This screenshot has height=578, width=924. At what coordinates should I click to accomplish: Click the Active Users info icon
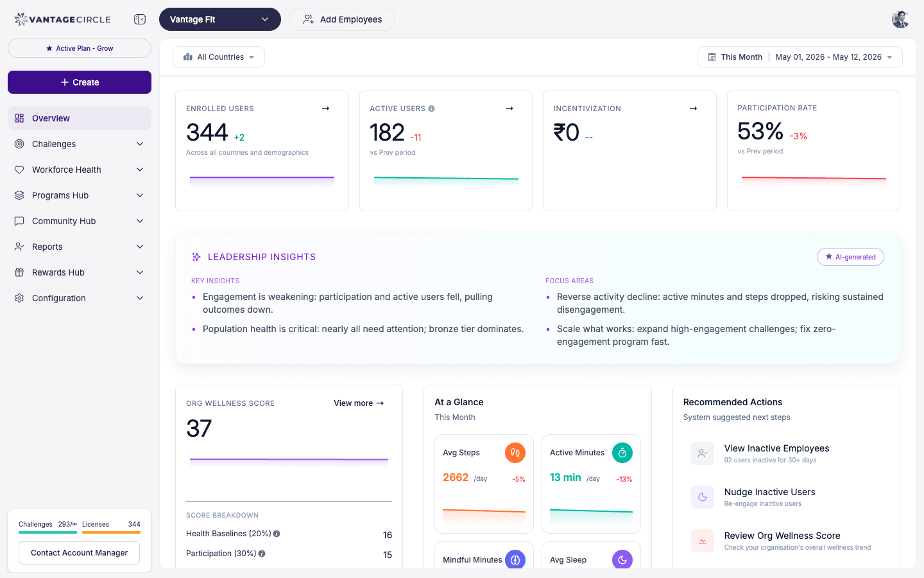(x=432, y=109)
